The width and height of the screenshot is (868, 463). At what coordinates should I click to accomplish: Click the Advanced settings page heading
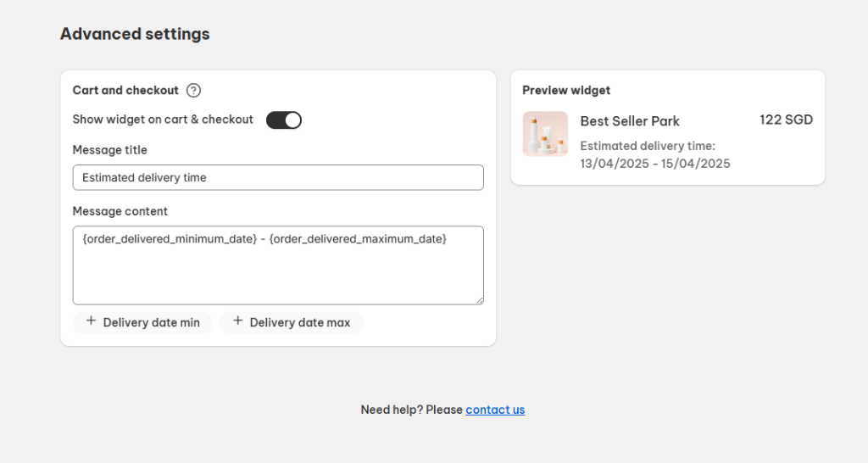(135, 34)
